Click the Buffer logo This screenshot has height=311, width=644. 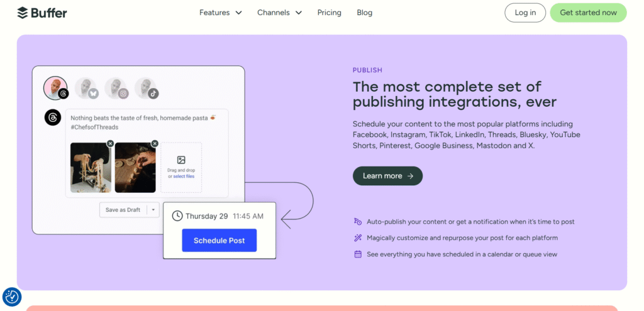42,13
